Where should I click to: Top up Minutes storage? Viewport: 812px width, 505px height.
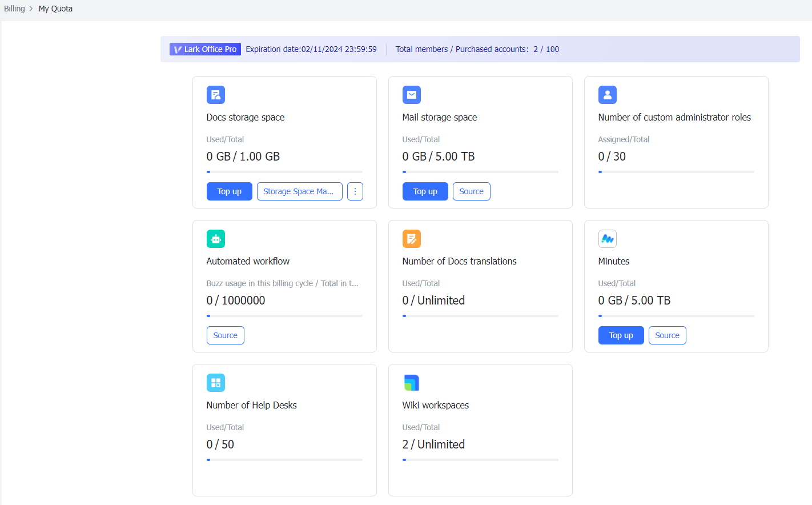click(x=621, y=335)
